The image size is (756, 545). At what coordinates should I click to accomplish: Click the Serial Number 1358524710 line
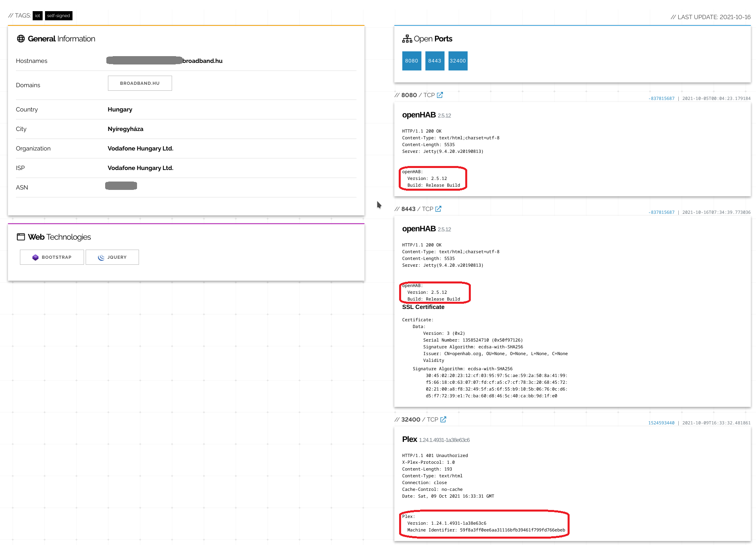(473, 340)
